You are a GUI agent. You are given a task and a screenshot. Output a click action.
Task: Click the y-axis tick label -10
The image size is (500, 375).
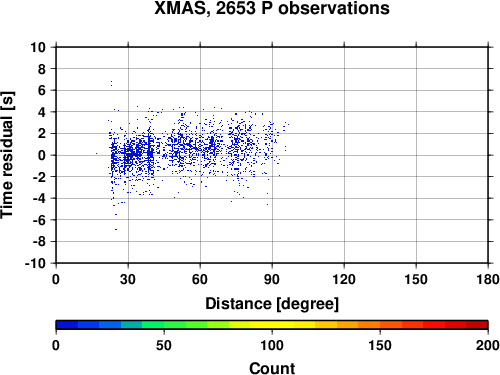pyautogui.click(x=35, y=263)
